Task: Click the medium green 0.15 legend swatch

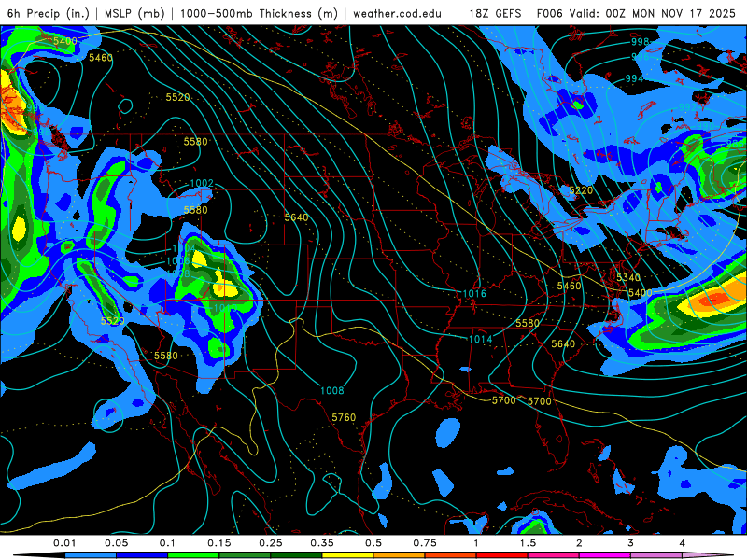Action: point(245,555)
